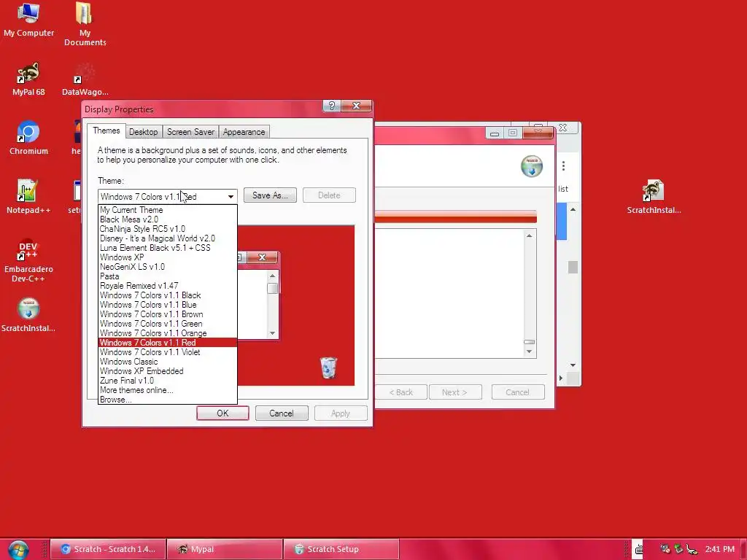Switch to the Scratch - Scratch 1.4... taskbar item
The image size is (747, 560).
(x=108, y=549)
